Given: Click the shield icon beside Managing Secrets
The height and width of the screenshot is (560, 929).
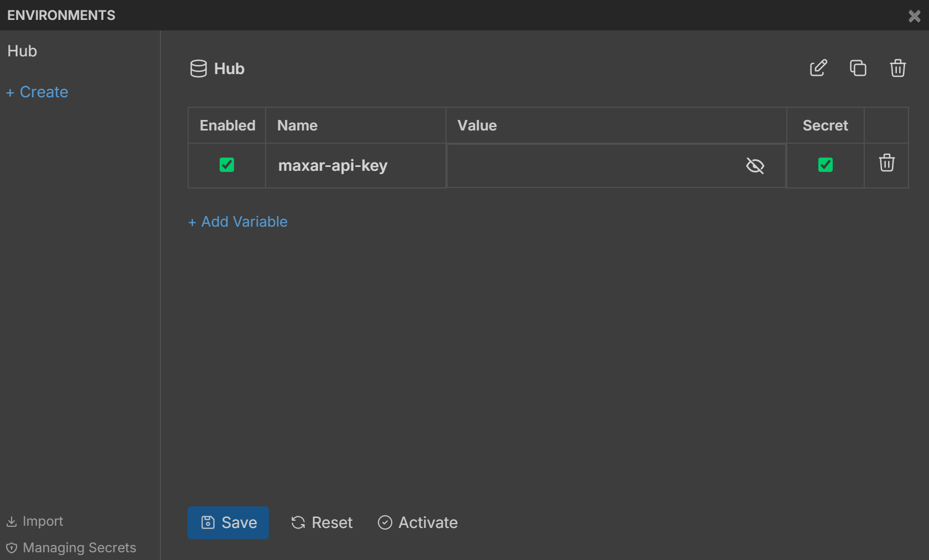Looking at the screenshot, I should tap(12, 547).
